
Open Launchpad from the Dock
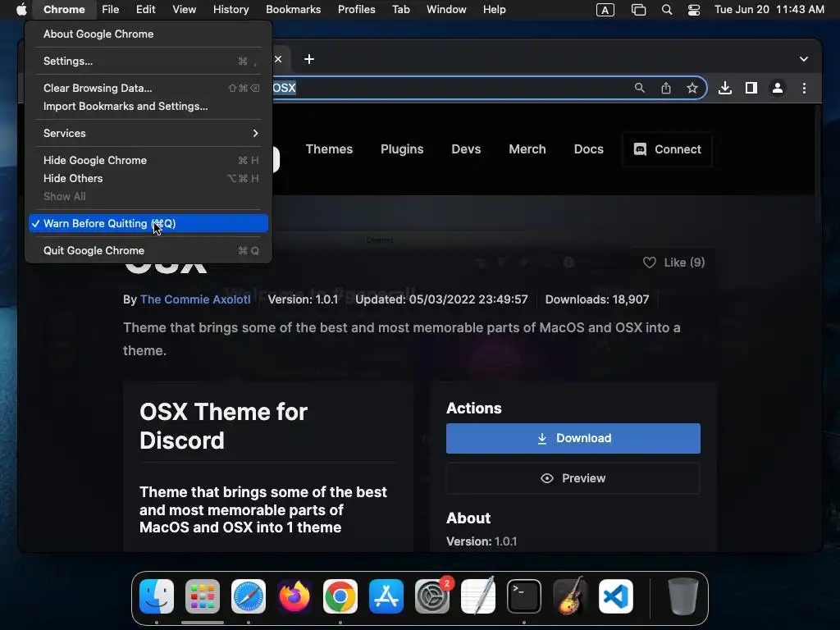(203, 596)
